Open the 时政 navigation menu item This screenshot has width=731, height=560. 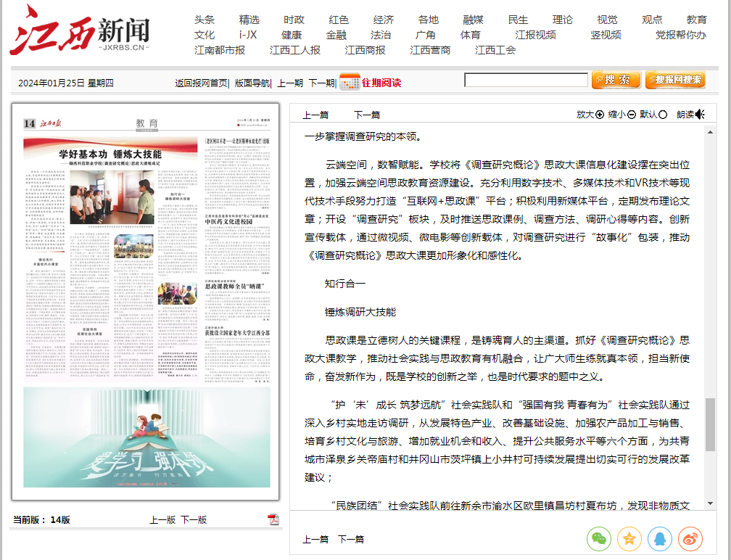pos(294,20)
